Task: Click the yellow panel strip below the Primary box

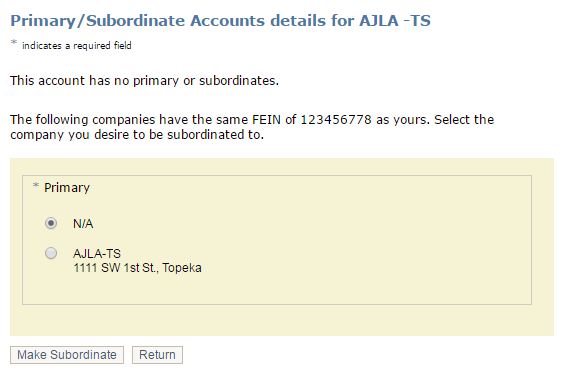Action: 282,320
